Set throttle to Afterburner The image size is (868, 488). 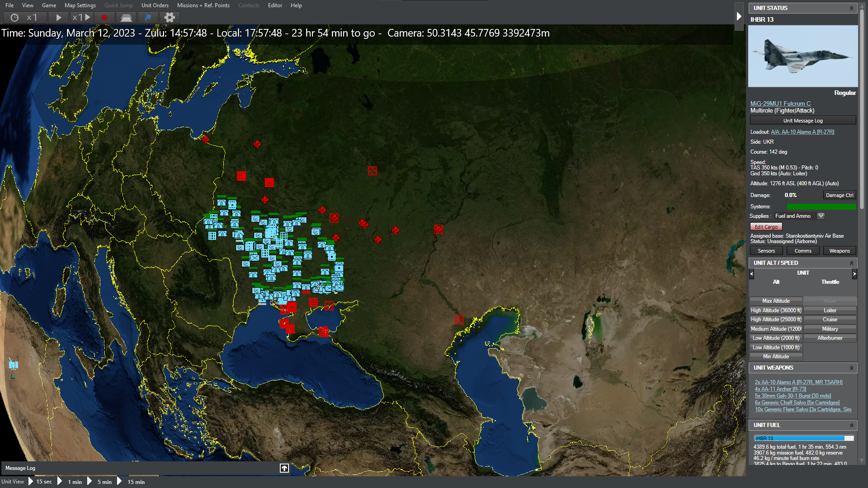(x=830, y=338)
